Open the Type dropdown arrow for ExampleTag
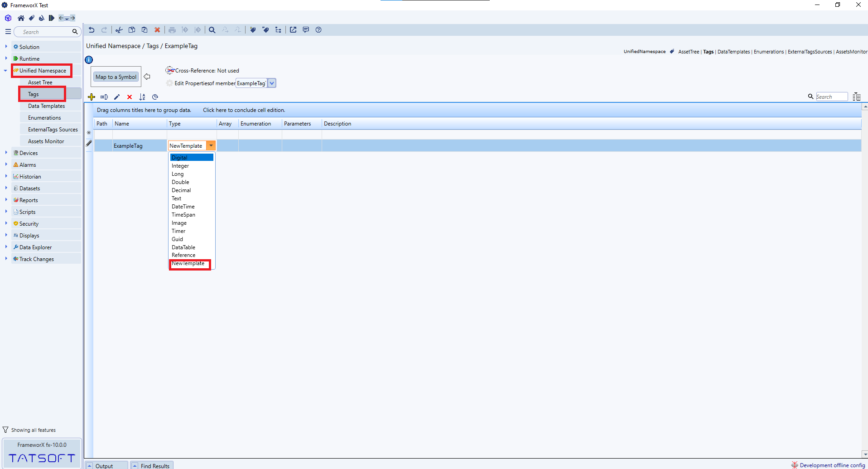The height and width of the screenshot is (469, 868). pos(211,145)
